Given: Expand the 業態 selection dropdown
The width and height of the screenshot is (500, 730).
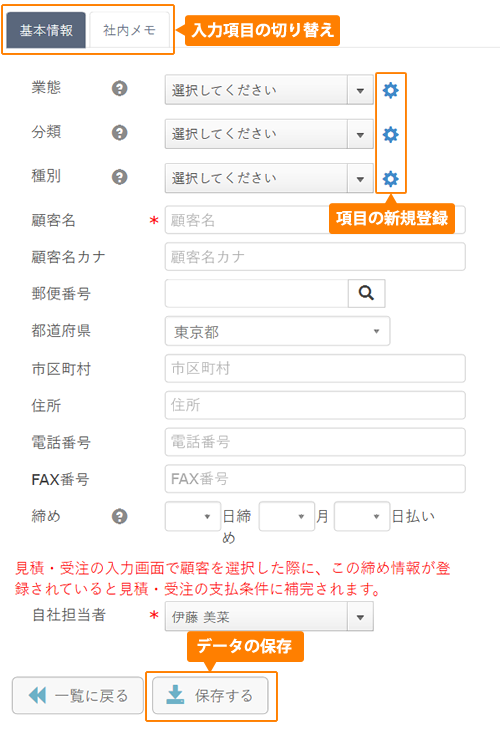Looking at the screenshot, I should (x=269, y=90).
